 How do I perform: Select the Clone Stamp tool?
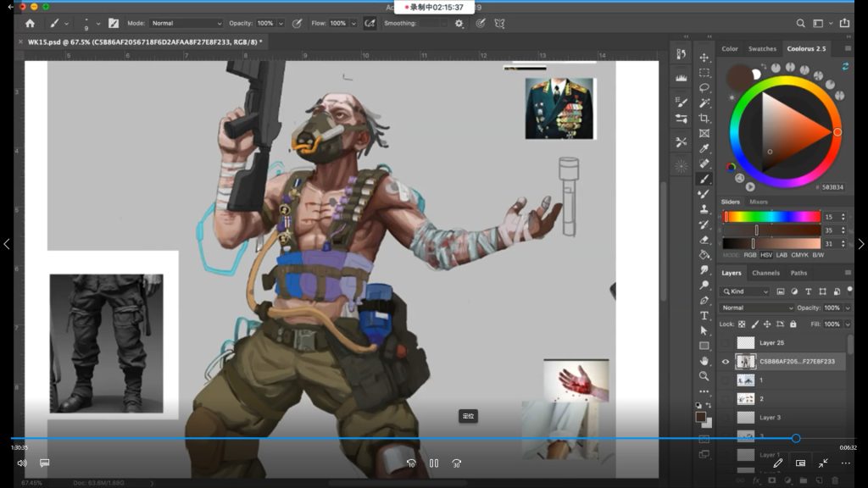pyautogui.click(x=704, y=209)
